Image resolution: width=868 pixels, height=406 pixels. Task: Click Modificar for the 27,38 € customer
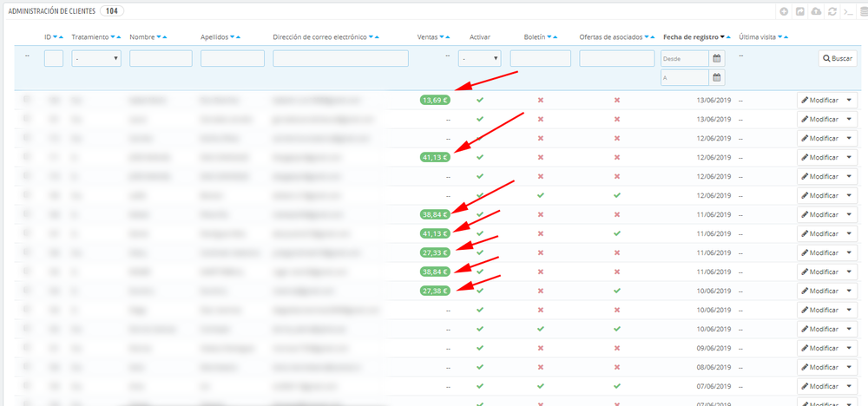pos(820,291)
